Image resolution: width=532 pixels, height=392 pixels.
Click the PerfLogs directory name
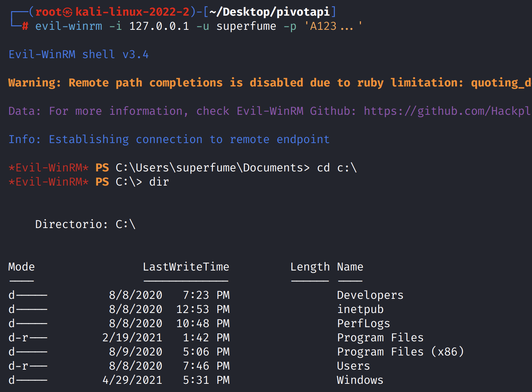pos(363,323)
